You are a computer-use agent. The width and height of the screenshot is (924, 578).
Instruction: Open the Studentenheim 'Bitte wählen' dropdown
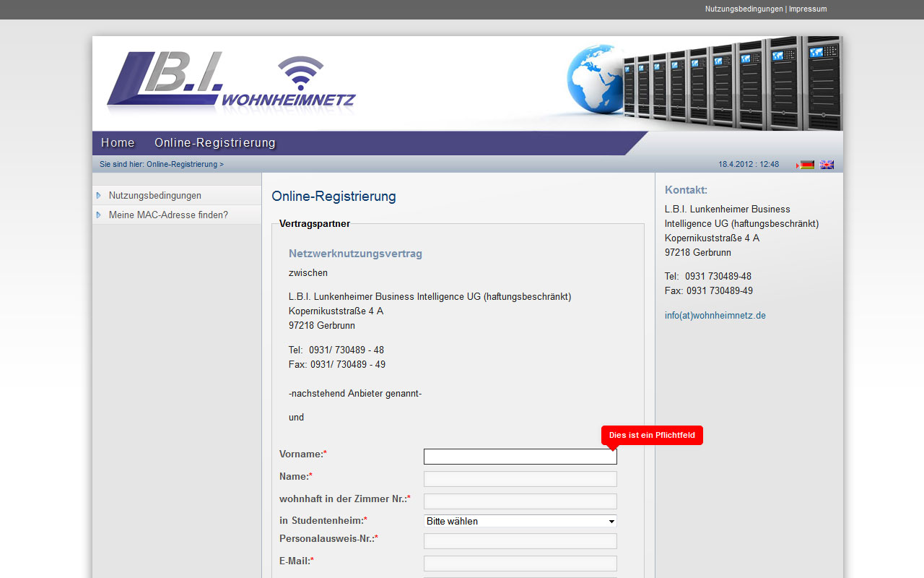coord(520,521)
